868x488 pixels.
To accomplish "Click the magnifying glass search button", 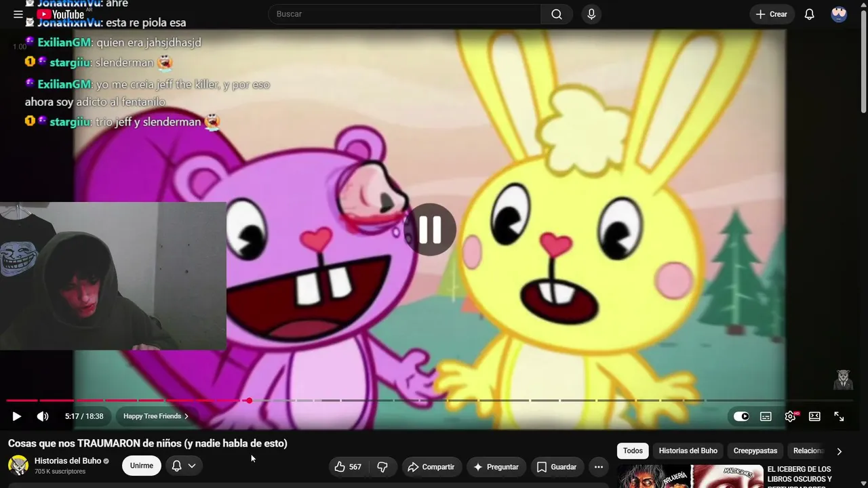I will click(557, 14).
